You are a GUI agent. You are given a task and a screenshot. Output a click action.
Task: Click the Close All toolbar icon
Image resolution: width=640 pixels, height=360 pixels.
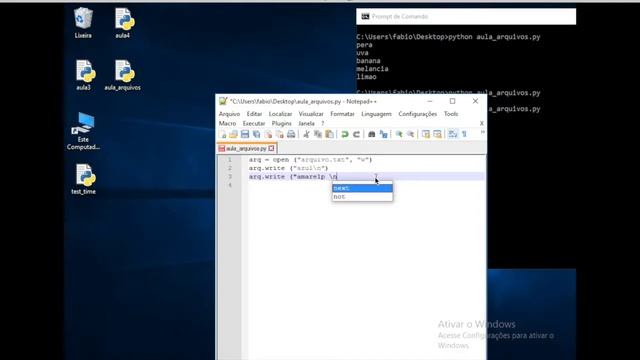(280, 134)
